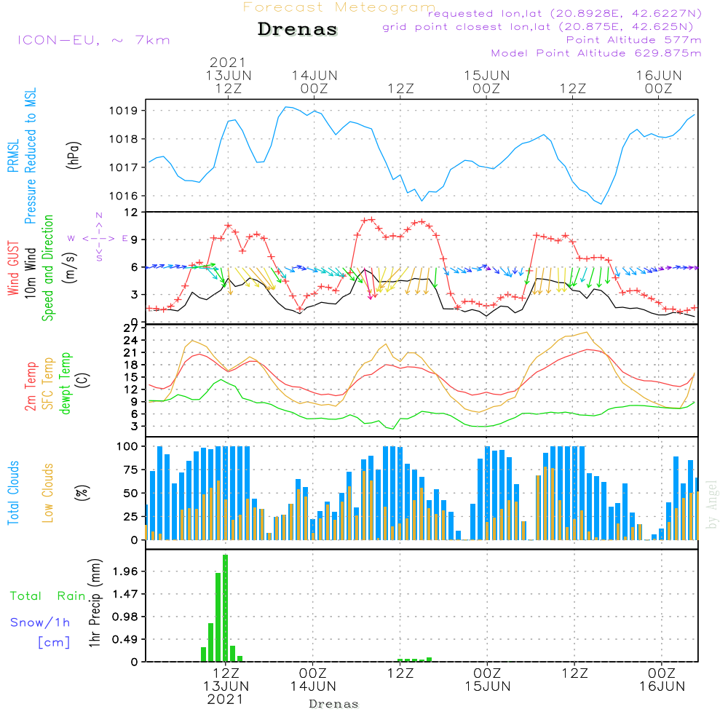This screenshot has height=728, width=728.
Task: Click the '(%)' cloud unit label
Action: coord(82,493)
